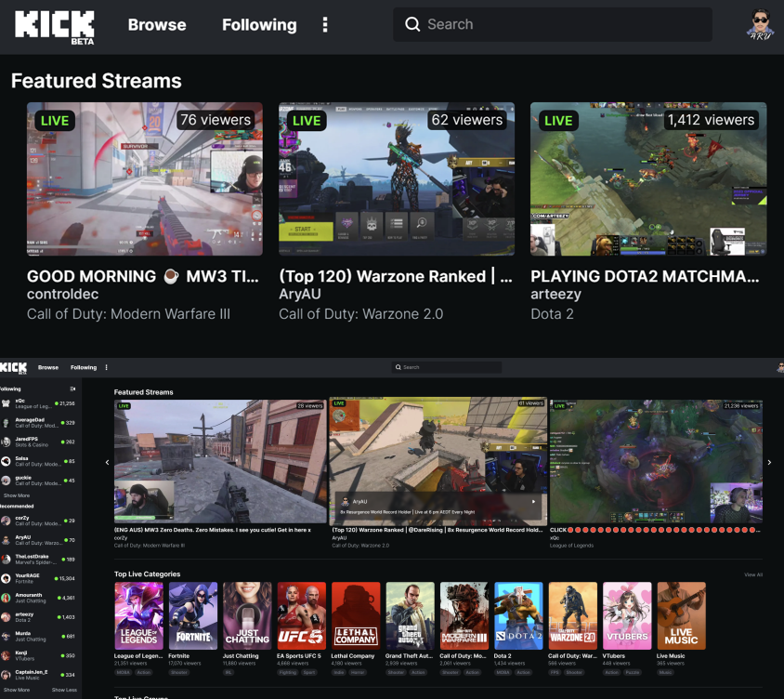Screen dimensions: 784x699
Task: Click the magnifier icon in large search bar
Action: [x=412, y=24]
